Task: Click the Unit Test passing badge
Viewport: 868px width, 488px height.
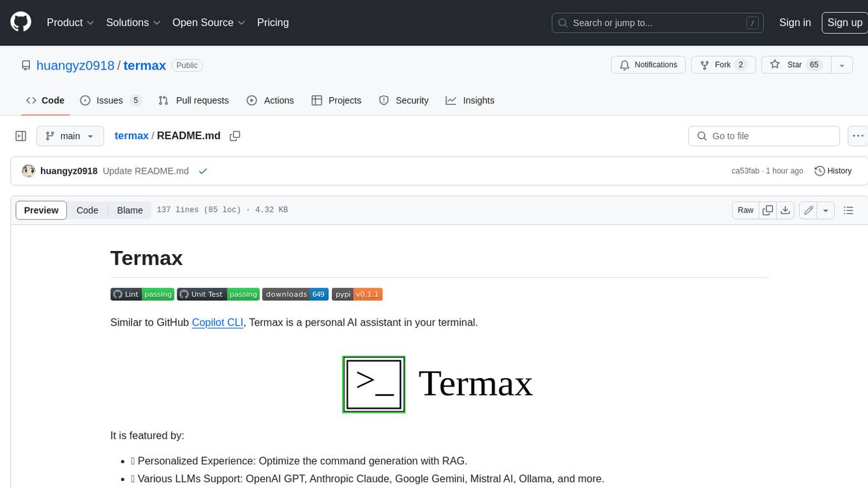Action: [218, 294]
